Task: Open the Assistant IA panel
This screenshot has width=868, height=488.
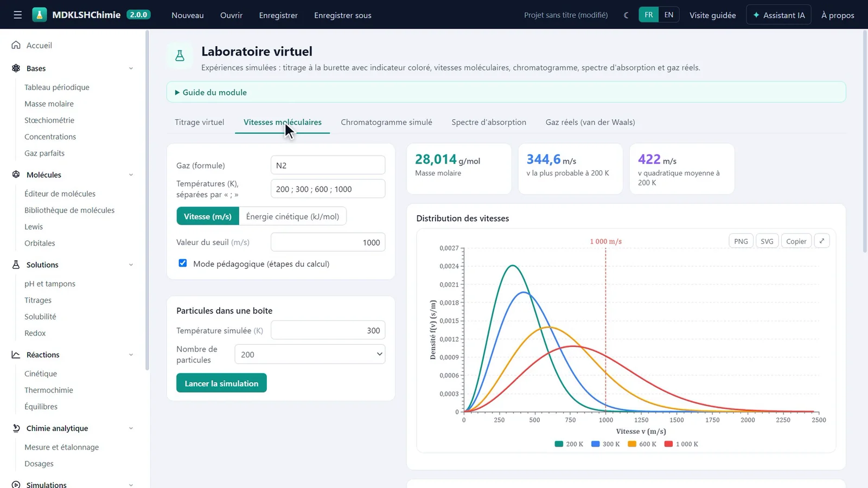Action: [x=778, y=15]
